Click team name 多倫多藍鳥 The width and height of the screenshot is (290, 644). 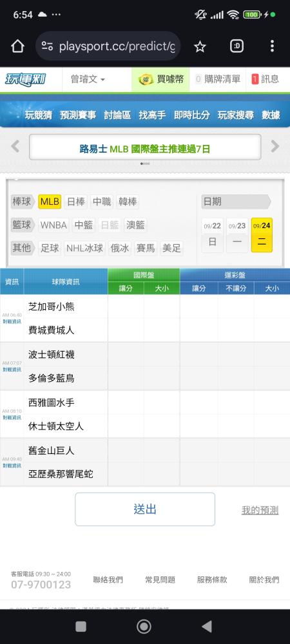click(x=52, y=378)
